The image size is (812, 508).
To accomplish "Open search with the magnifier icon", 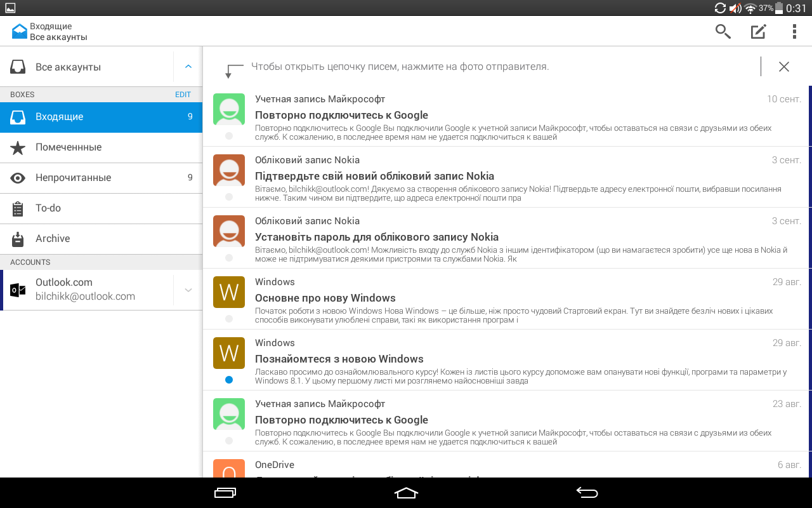I will (x=723, y=31).
